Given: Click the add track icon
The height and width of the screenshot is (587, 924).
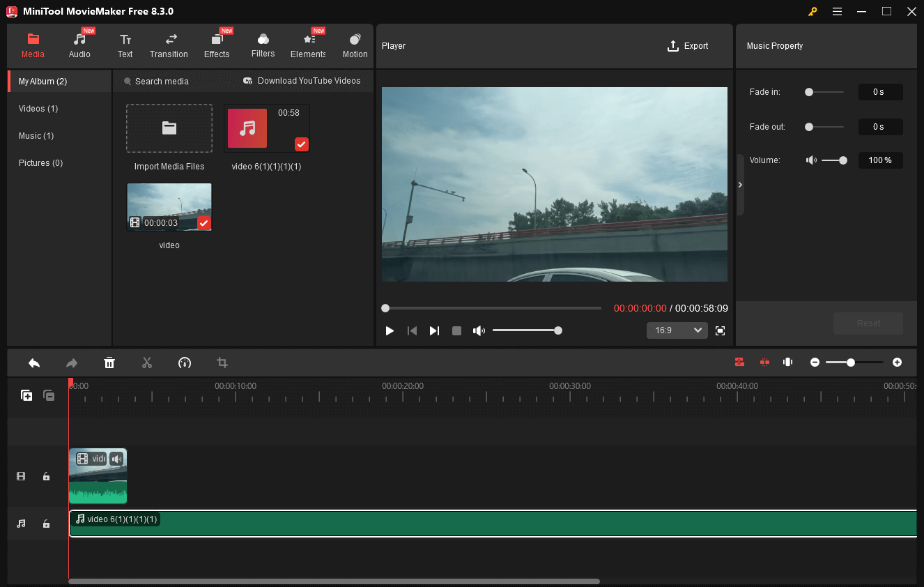Looking at the screenshot, I should (x=26, y=395).
